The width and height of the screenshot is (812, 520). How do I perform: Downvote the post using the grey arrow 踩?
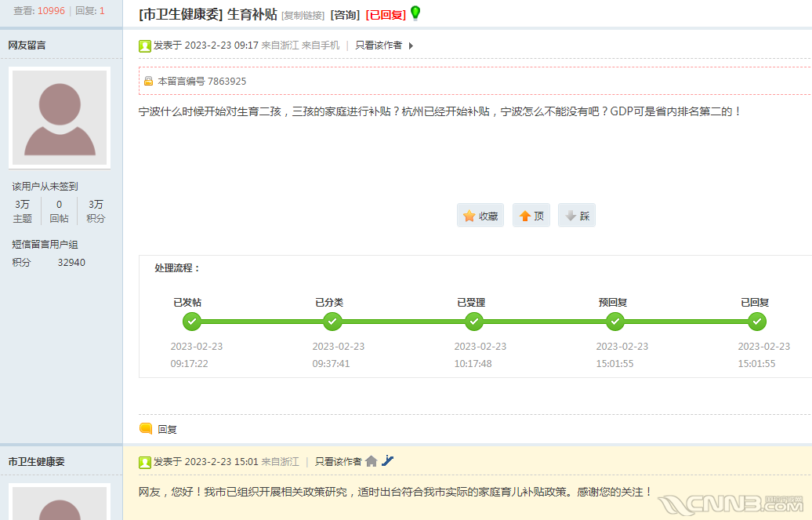(x=577, y=216)
